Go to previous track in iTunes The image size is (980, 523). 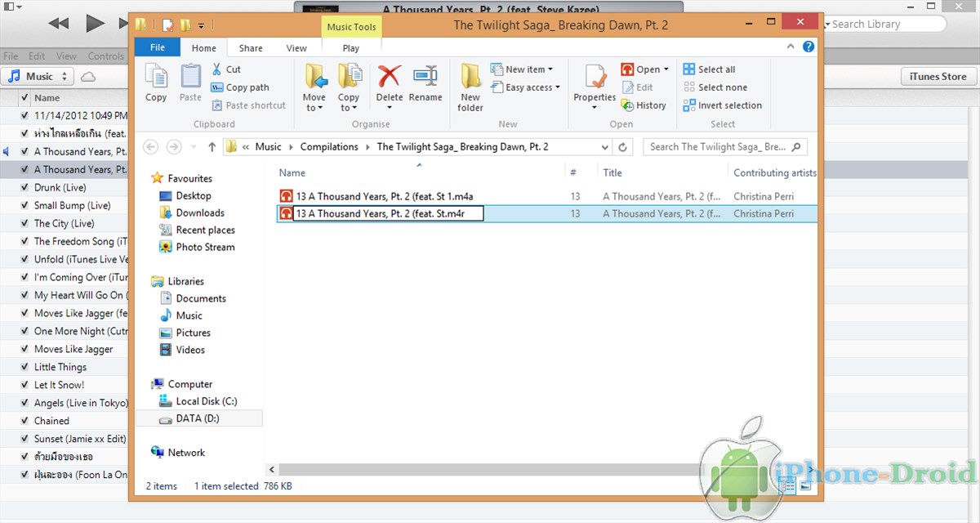(x=59, y=24)
